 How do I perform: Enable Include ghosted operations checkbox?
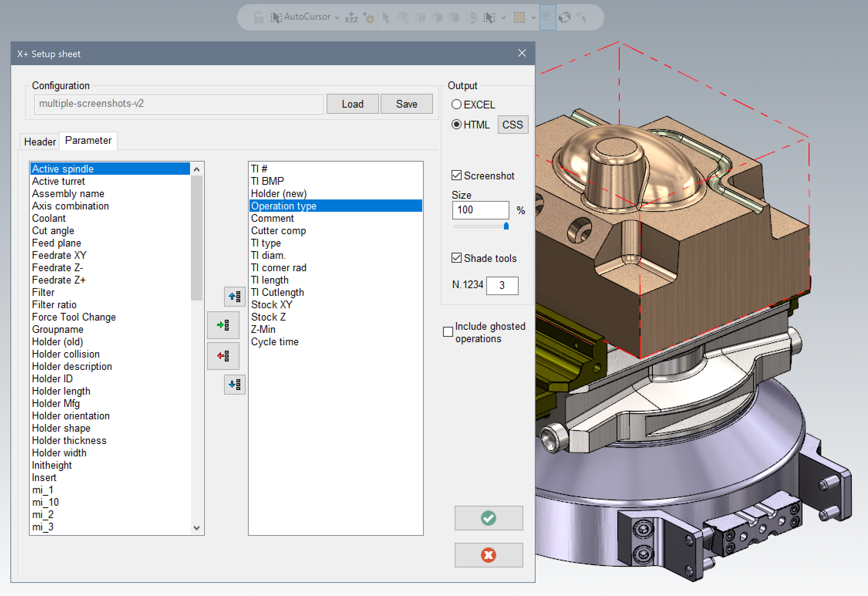click(448, 332)
